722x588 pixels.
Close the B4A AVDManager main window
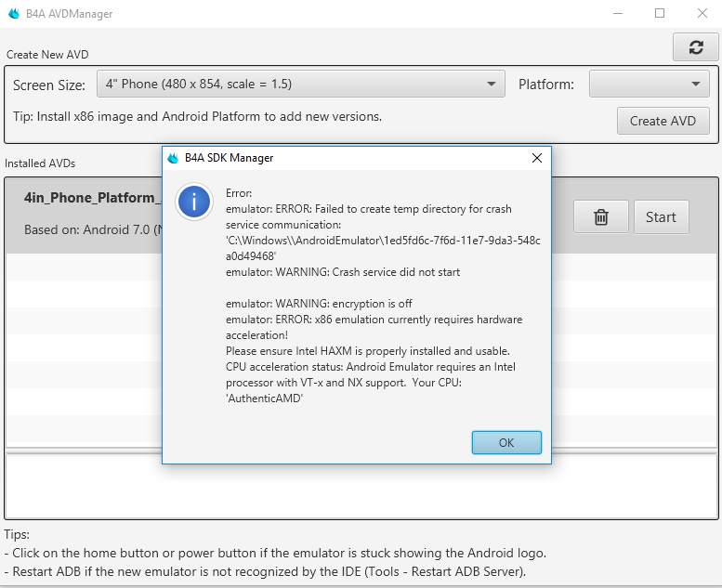pos(702,14)
